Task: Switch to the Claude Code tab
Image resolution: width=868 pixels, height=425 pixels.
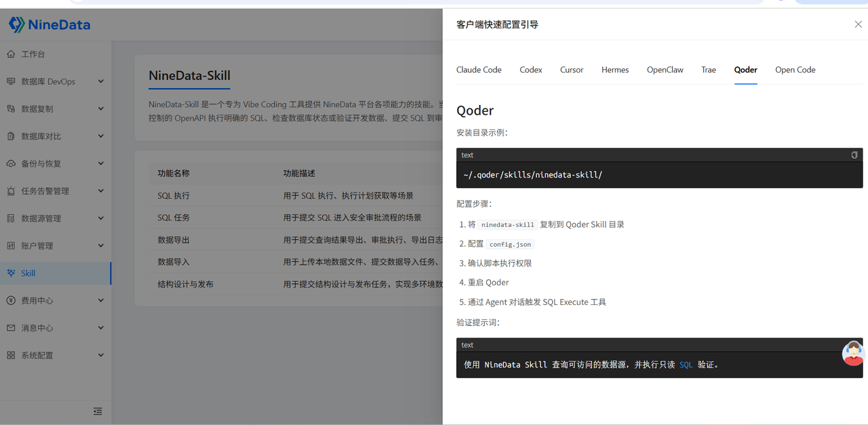Action: 479,70
